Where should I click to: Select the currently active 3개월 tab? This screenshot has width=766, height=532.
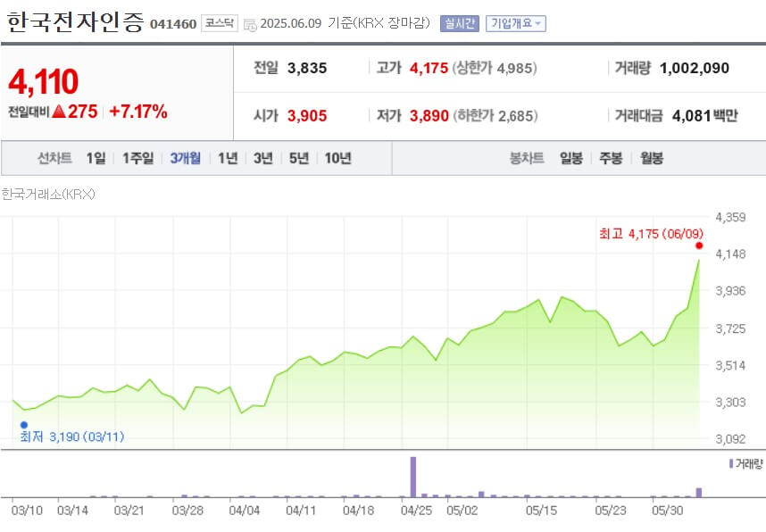pyautogui.click(x=185, y=157)
